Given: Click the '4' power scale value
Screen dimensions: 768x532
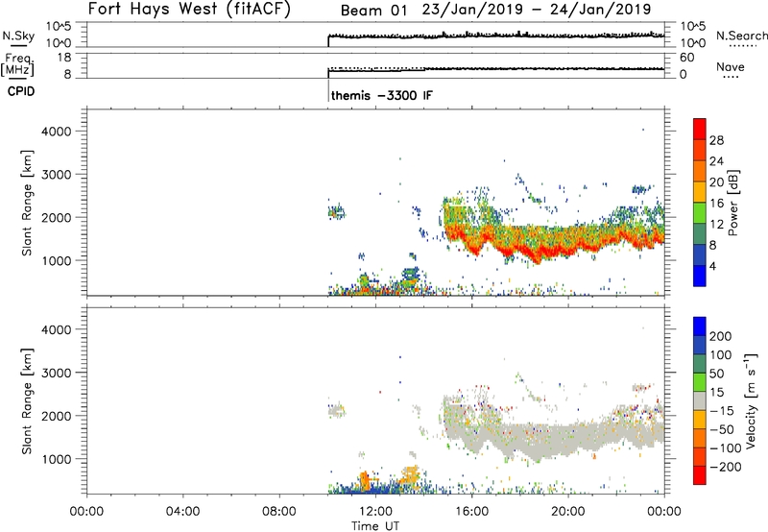Looking at the screenshot, I should tap(712, 266).
